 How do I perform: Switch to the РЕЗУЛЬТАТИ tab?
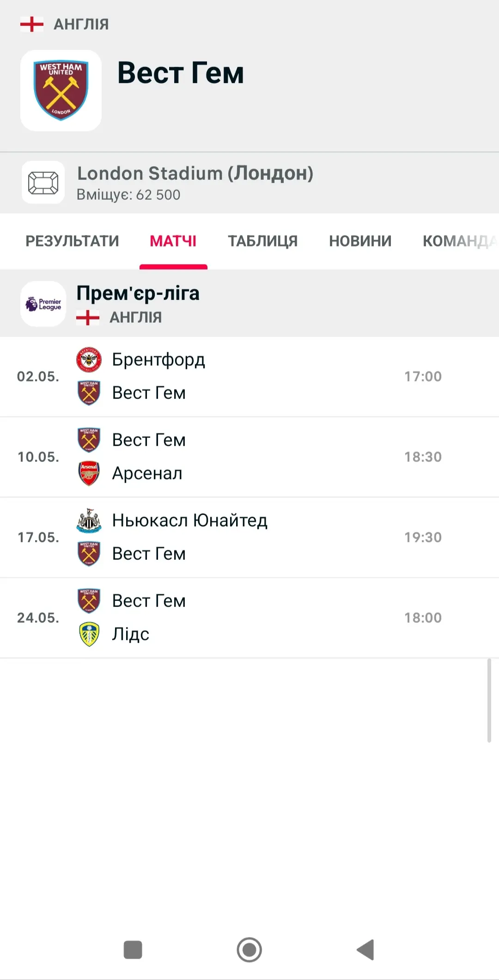pos(72,241)
